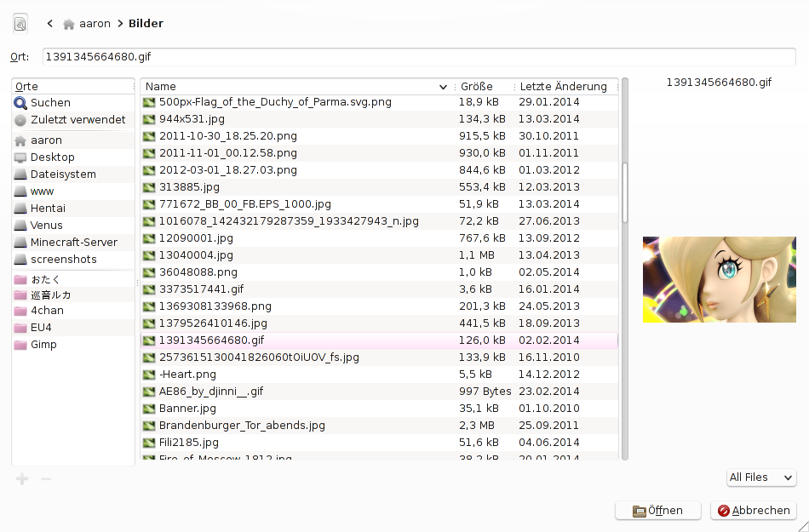Screen dimensions: 809x532
Task: Open Suchen in the places sidebar
Action: click(x=72, y=103)
